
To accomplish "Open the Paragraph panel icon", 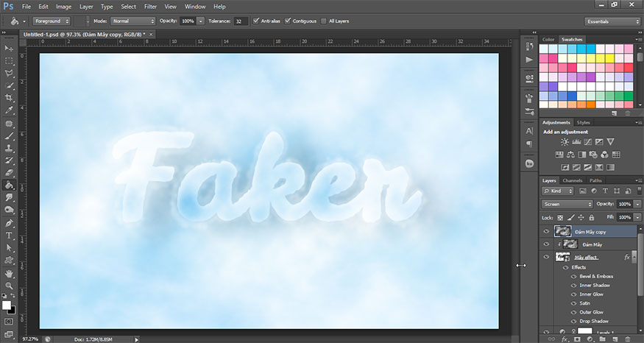I will pos(529,144).
